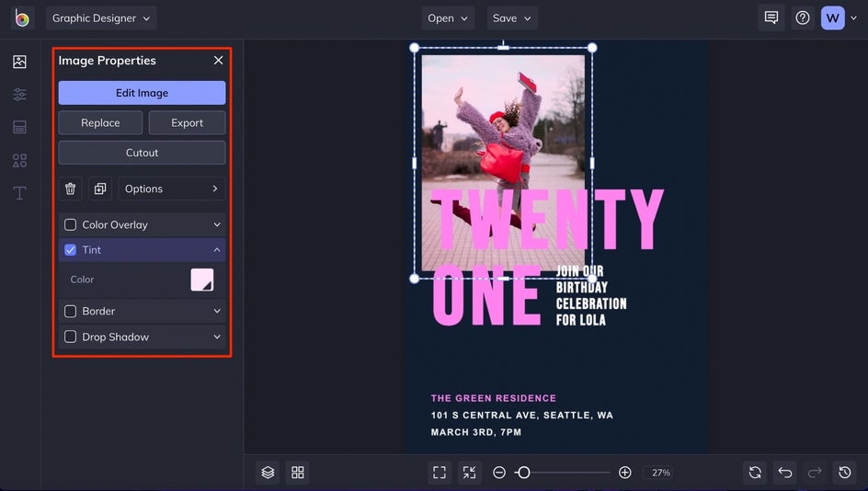Viewport: 868px width, 491px height.
Task: Click the Cutout button
Action: coord(143,153)
